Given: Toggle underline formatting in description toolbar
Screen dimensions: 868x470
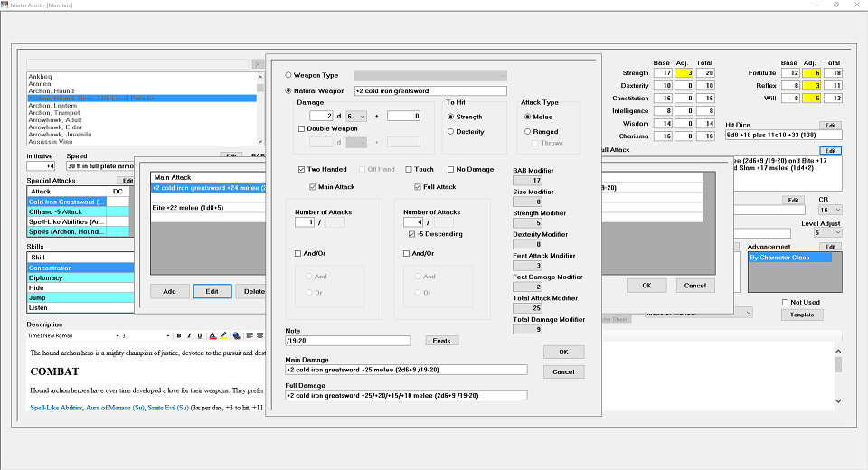Looking at the screenshot, I should pos(200,335).
